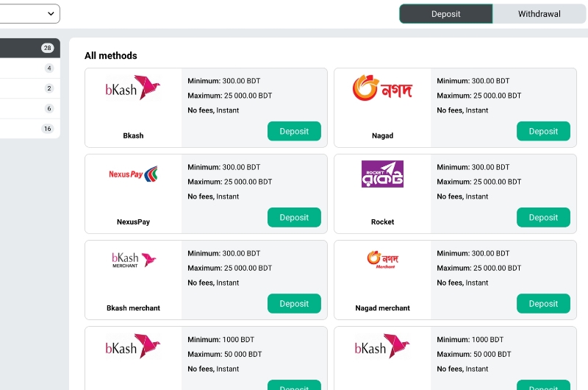The image size is (588, 390).
Task: Switch to the Withdrawal tab
Action: [x=539, y=14]
